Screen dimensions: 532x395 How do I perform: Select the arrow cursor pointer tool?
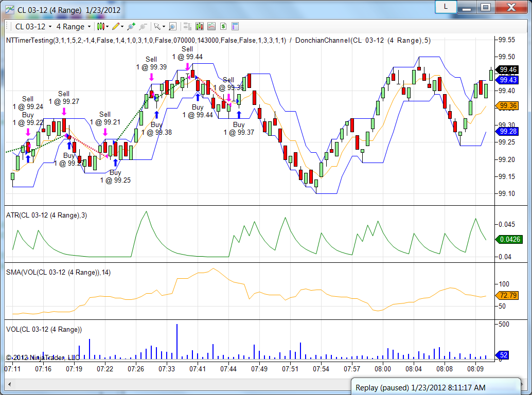pyautogui.click(x=157, y=26)
